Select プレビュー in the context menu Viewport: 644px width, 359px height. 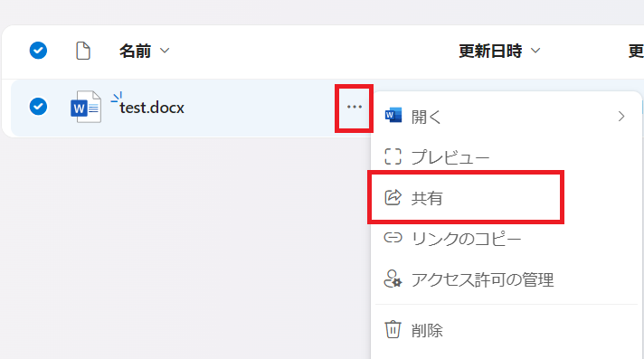[x=506, y=157]
